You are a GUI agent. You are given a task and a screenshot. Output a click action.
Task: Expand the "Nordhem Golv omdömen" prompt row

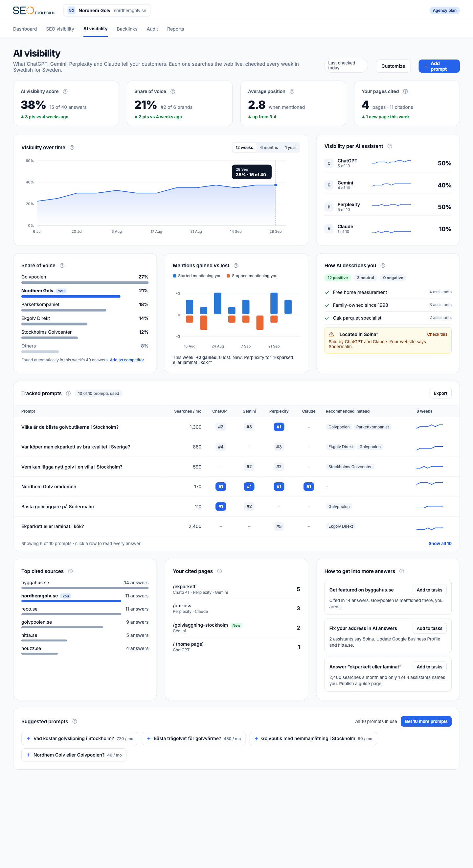236,487
